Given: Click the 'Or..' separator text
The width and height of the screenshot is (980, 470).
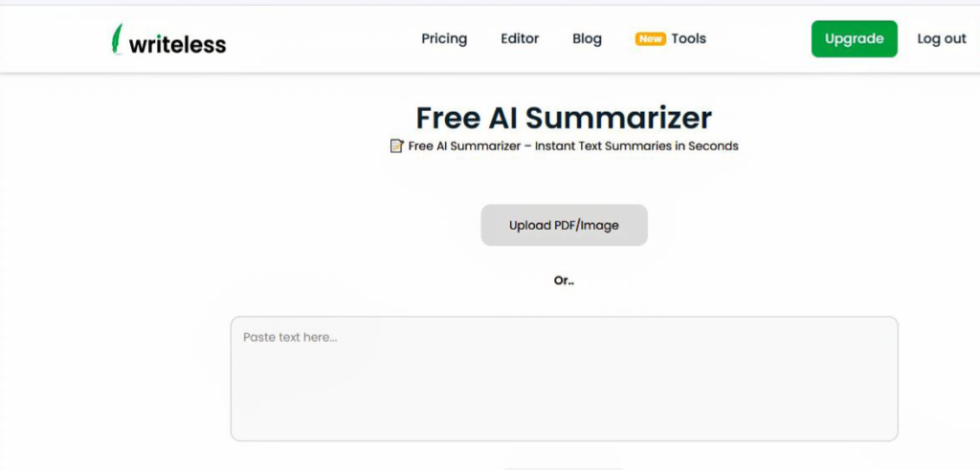Looking at the screenshot, I should 564,281.
